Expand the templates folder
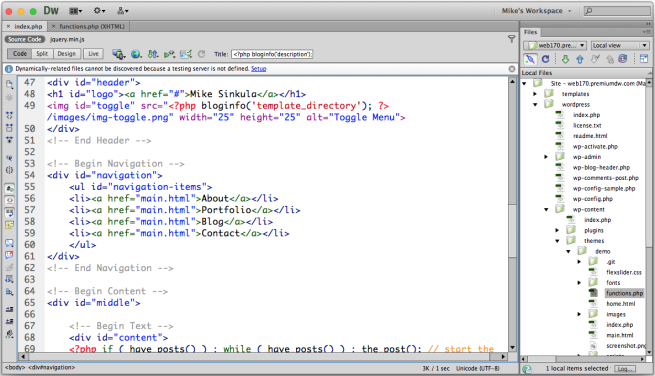 [535, 94]
